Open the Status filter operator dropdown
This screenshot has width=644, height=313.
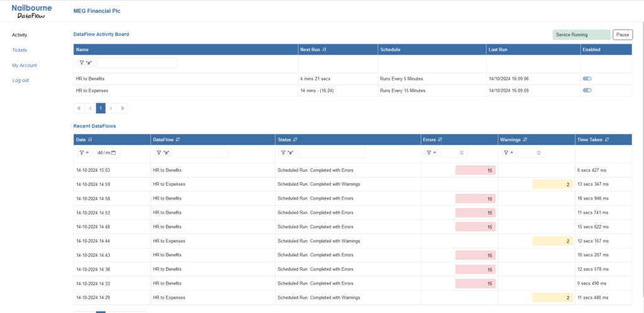pos(285,152)
